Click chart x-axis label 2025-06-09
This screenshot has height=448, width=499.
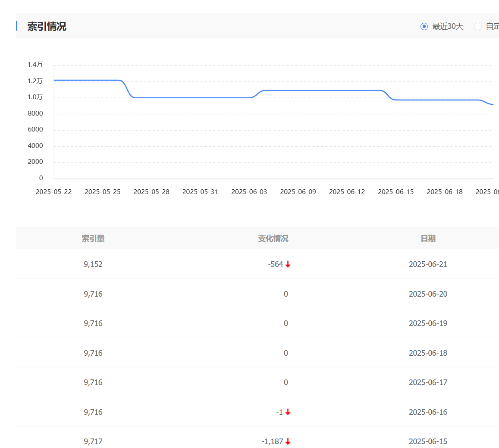click(x=298, y=192)
